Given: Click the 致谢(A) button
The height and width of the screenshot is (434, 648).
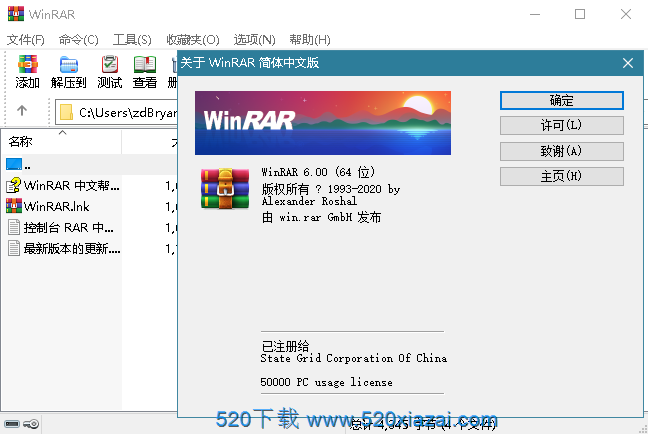Looking at the screenshot, I should [x=562, y=151].
